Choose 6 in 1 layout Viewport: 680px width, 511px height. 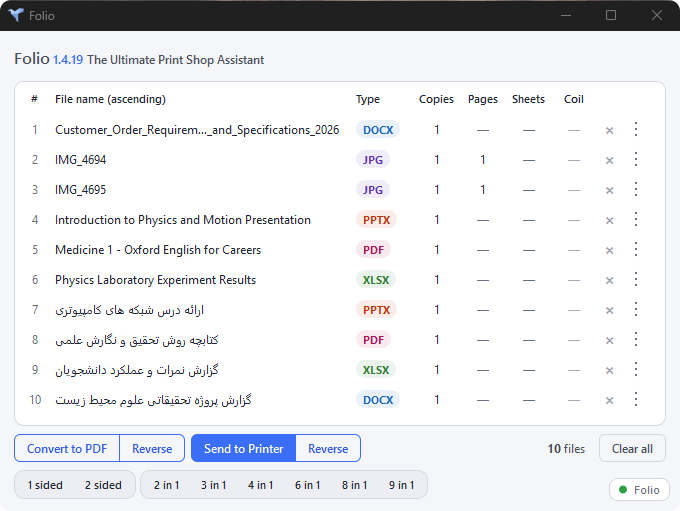(x=307, y=485)
